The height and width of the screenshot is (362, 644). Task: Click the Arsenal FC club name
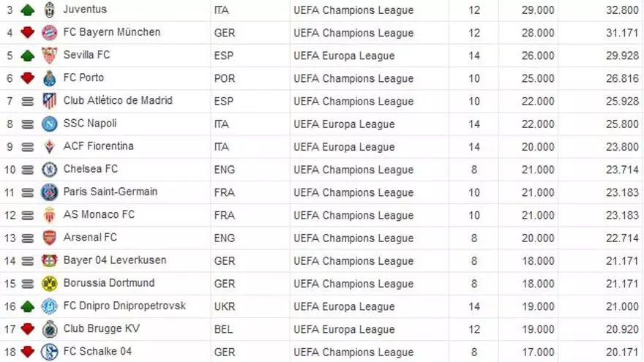pyautogui.click(x=90, y=238)
